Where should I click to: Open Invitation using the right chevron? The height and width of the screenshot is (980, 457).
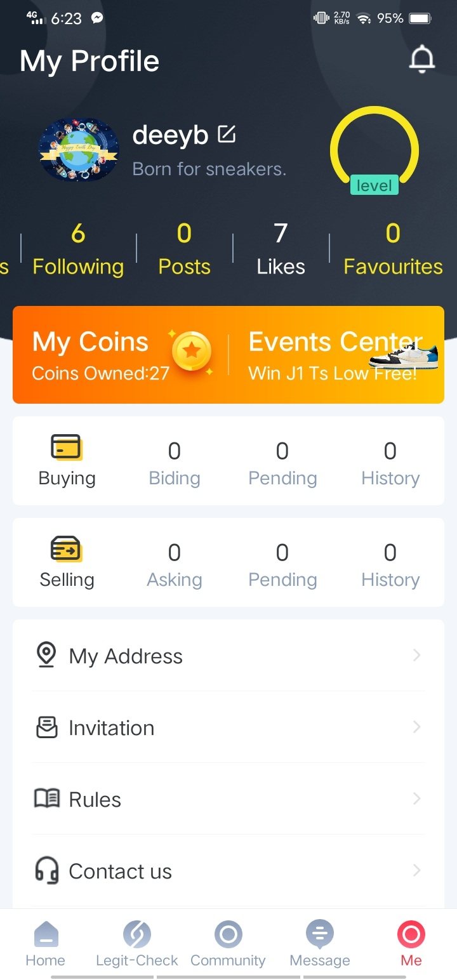click(416, 727)
